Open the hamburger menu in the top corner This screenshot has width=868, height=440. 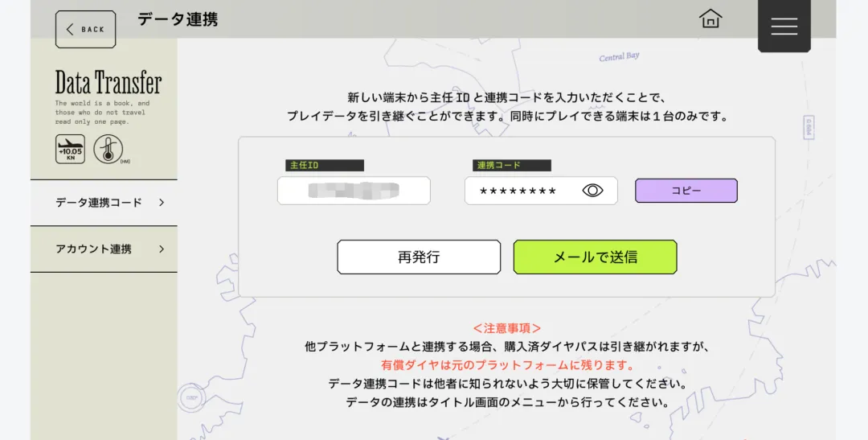pos(784,26)
